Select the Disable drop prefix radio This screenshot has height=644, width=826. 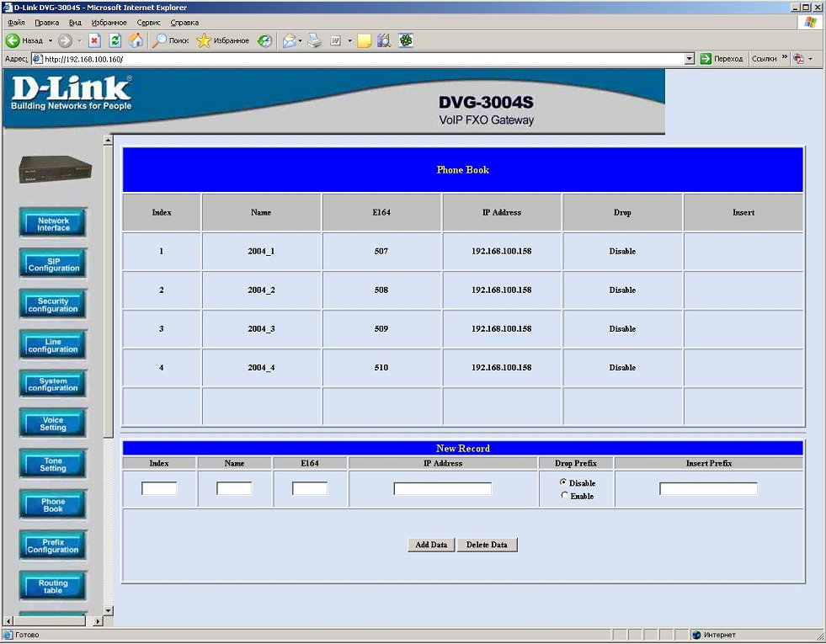point(564,482)
